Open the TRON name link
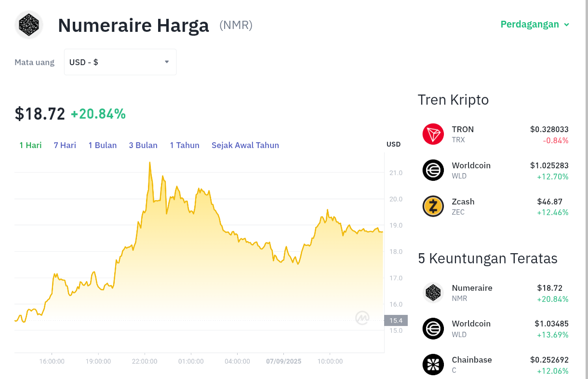588x379 pixels. pos(463,129)
